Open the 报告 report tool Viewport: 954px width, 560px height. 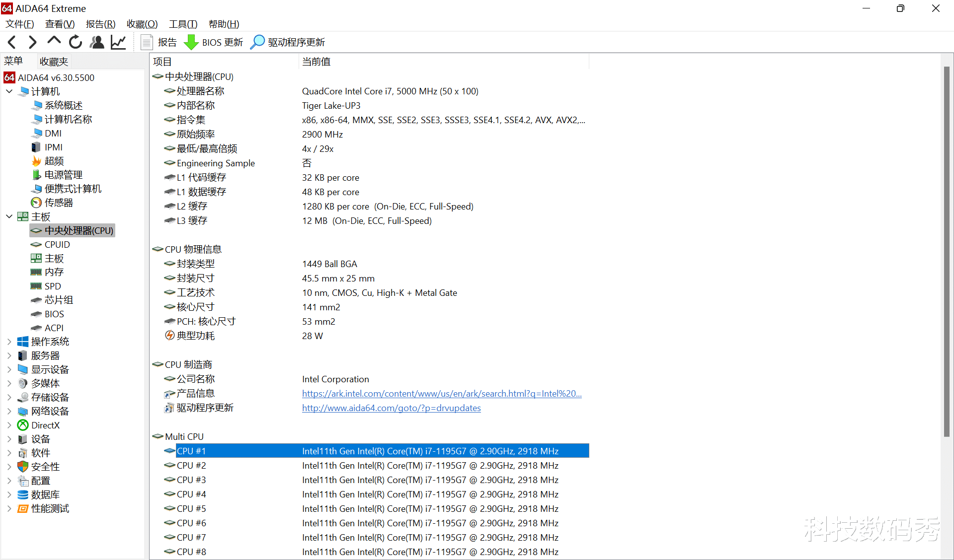pos(160,42)
